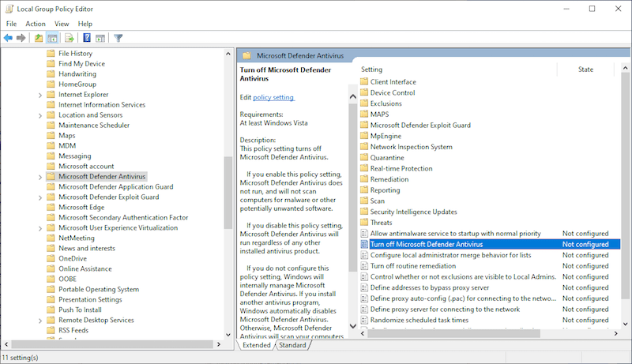Click the Exclusions folder icon
Image resolution: width=632 pixels, height=364 pixels.
pyautogui.click(x=364, y=103)
